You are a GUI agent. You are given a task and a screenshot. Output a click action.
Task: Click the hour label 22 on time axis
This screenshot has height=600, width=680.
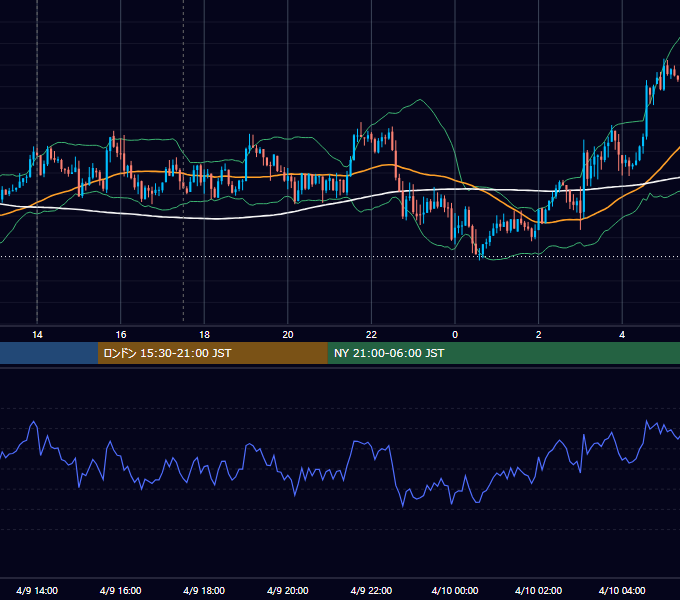(371, 335)
